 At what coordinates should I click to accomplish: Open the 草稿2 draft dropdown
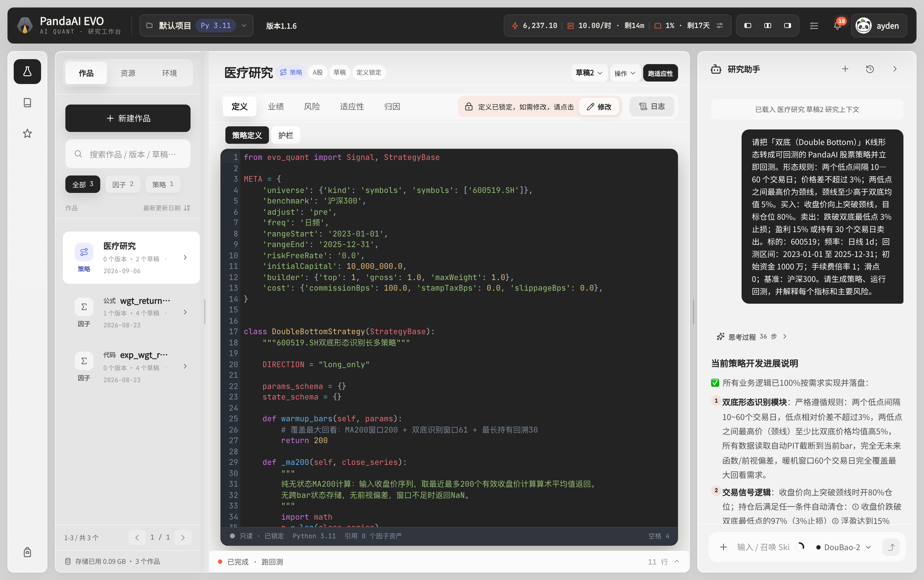click(589, 73)
